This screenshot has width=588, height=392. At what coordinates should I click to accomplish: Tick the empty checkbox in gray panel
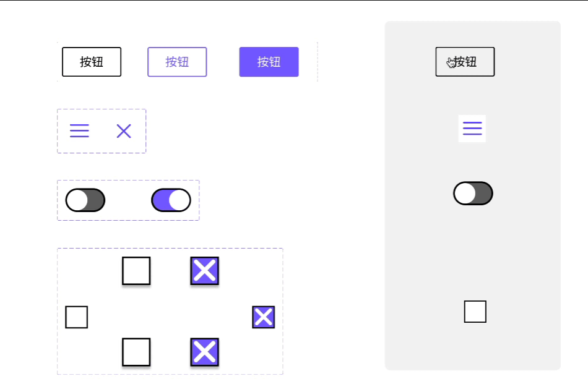click(475, 312)
